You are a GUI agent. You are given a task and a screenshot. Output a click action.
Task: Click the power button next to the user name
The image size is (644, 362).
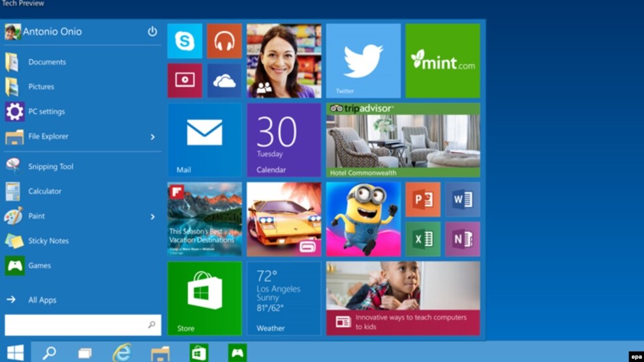[x=153, y=31]
